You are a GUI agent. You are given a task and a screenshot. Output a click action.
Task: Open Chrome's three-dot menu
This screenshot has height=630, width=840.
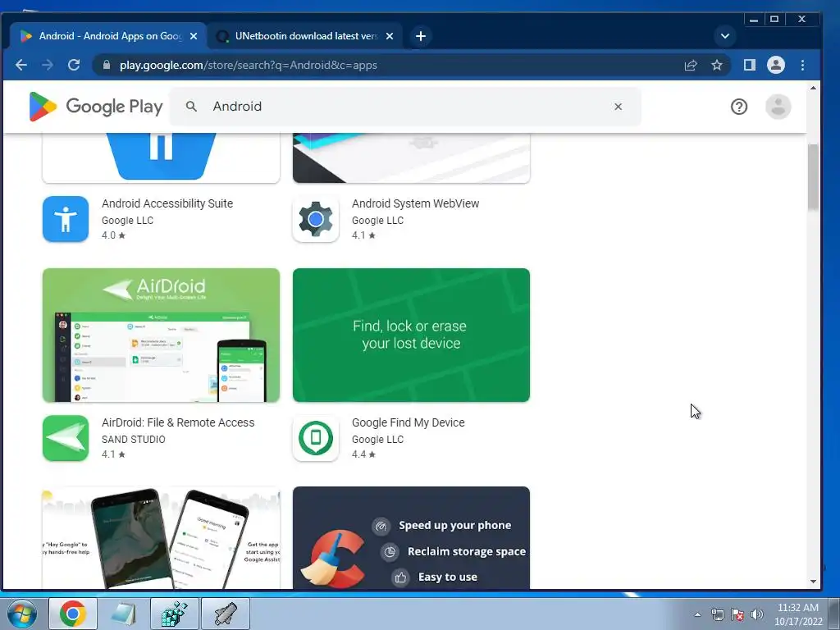pos(802,66)
